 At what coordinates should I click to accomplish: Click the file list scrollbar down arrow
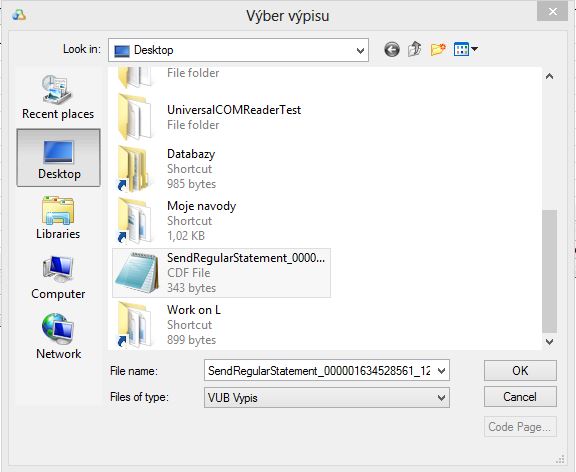coord(550,342)
